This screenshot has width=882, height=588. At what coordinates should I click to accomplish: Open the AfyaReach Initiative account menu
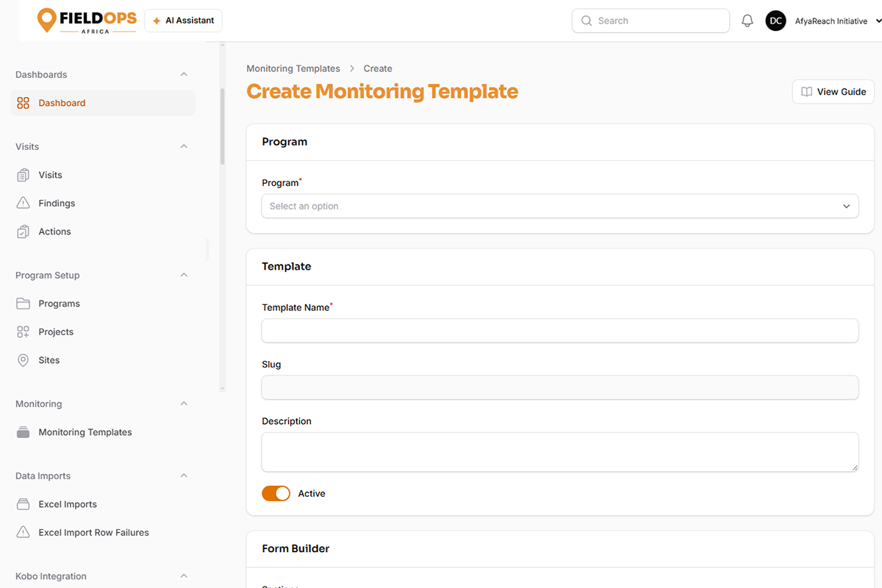click(x=838, y=21)
